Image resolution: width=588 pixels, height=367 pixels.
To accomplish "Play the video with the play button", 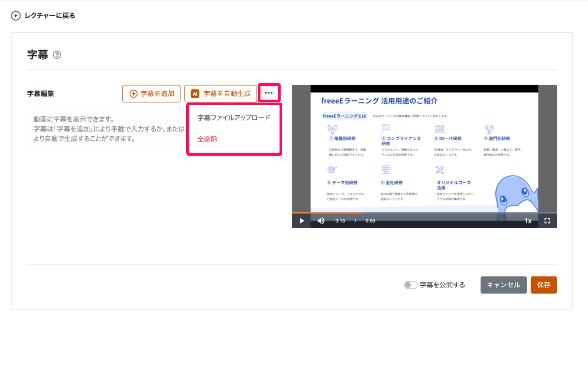I will (x=302, y=221).
